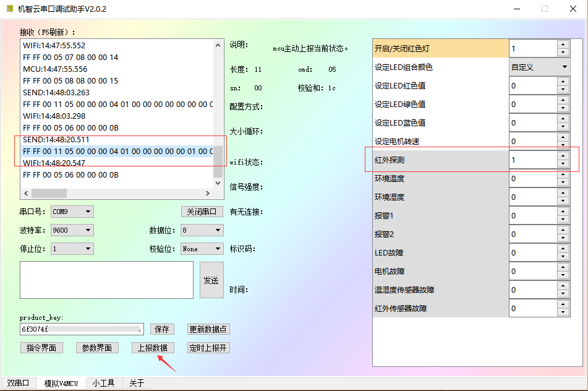Click inside the product_key input field
The width and height of the screenshot is (588, 391).
(x=80, y=329)
